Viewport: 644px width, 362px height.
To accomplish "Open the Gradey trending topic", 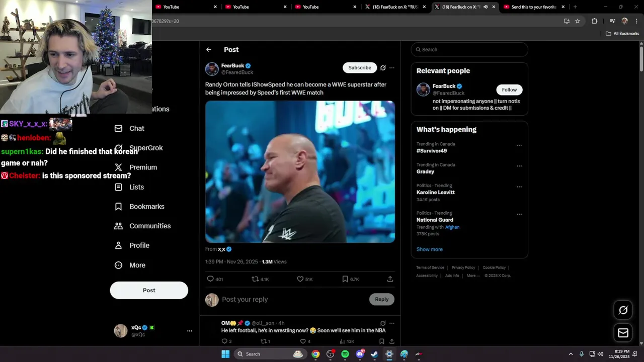I will (x=425, y=171).
